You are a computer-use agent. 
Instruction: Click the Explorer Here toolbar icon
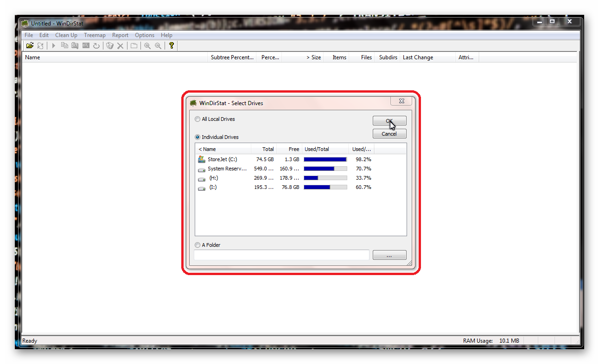[x=75, y=45]
